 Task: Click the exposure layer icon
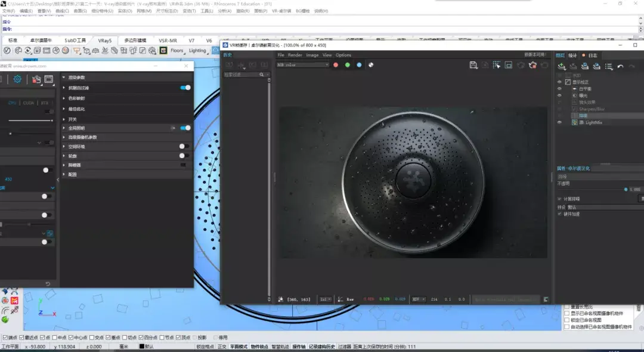575,95
